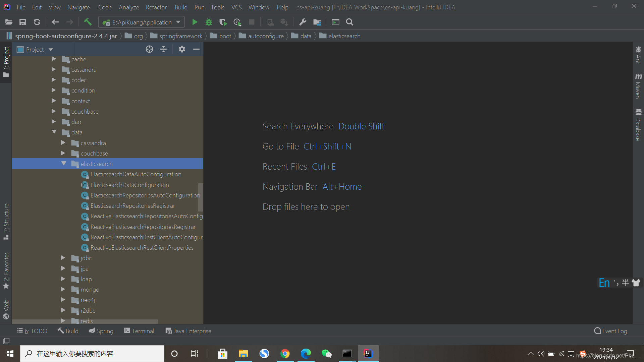Open the Maven tool window
Viewport: 644px width, 362px height.
coord(638,86)
